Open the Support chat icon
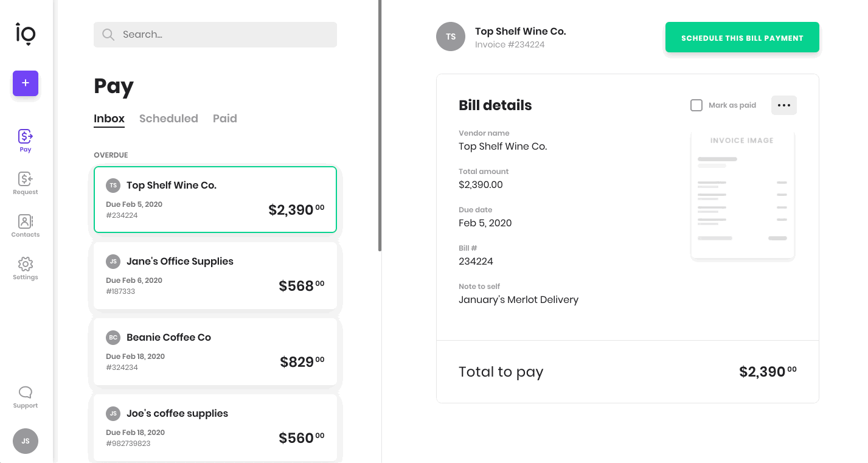The width and height of the screenshot is (868, 463). click(x=26, y=392)
